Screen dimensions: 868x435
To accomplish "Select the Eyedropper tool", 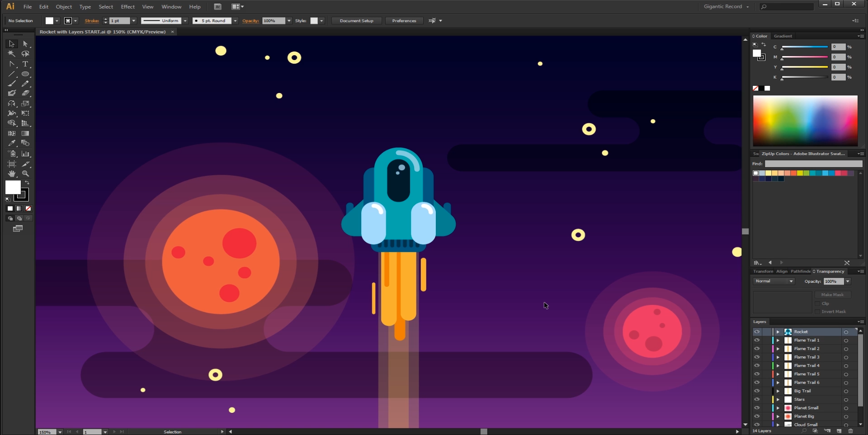I will [x=12, y=143].
